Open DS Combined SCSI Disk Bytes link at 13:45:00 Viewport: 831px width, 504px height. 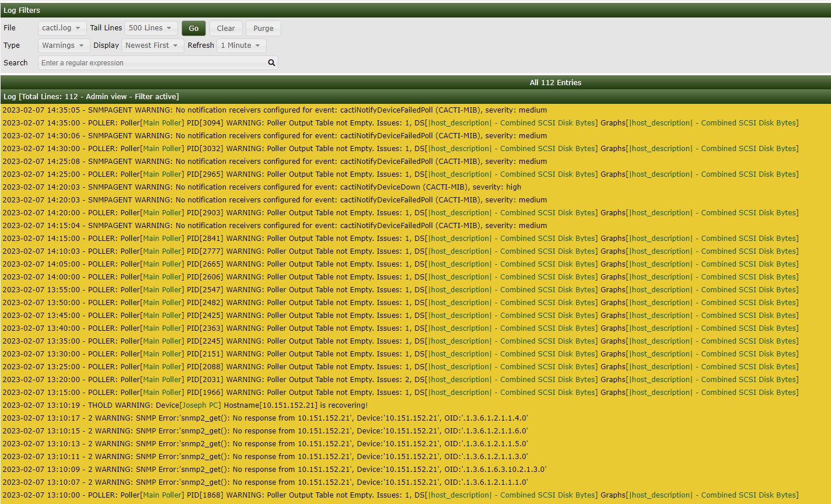(x=512, y=316)
